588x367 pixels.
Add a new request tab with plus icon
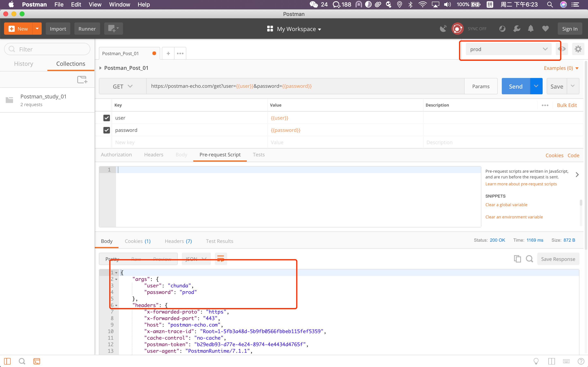[x=168, y=53]
